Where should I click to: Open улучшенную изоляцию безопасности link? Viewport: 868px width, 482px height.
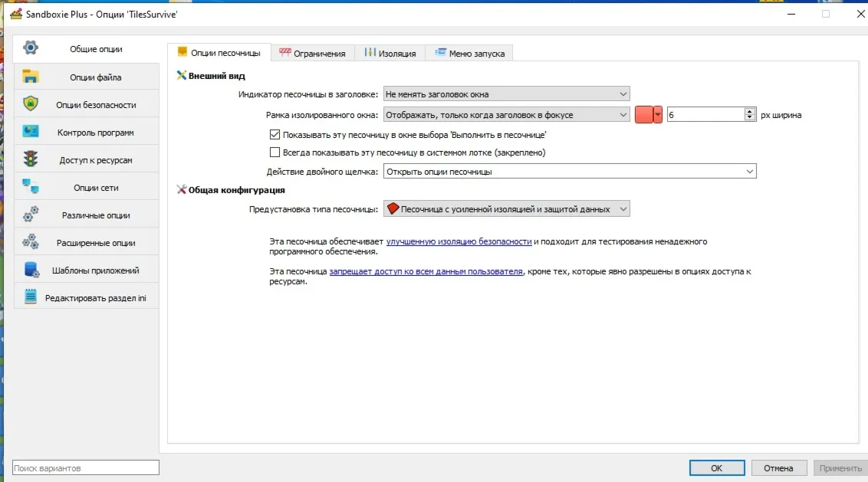click(x=459, y=241)
